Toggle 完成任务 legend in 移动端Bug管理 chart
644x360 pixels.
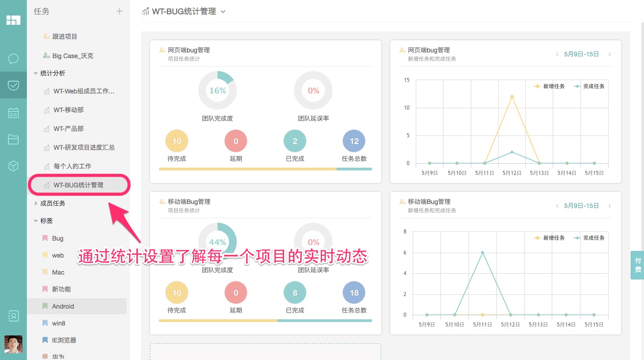[x=589, y=238]
